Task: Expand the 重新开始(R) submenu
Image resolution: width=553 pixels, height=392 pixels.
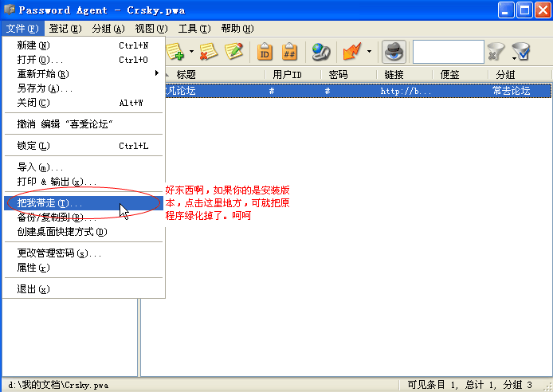Action: pos(84,74)
